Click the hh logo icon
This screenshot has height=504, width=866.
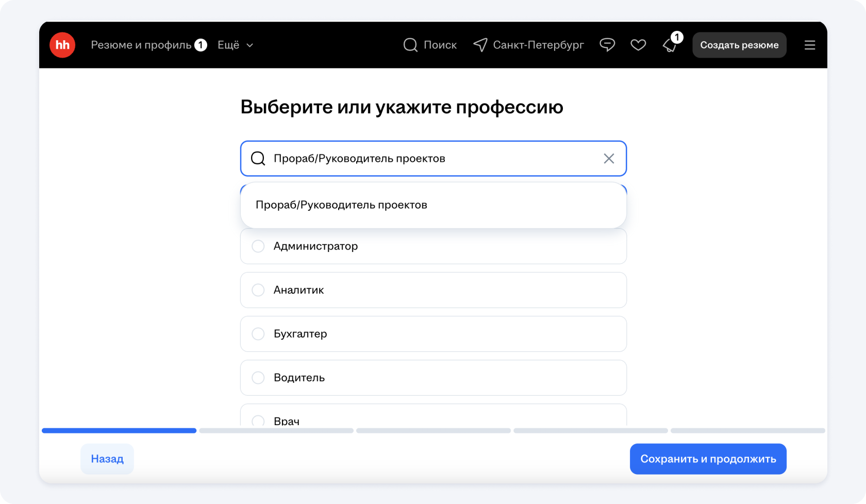[62, 45]
